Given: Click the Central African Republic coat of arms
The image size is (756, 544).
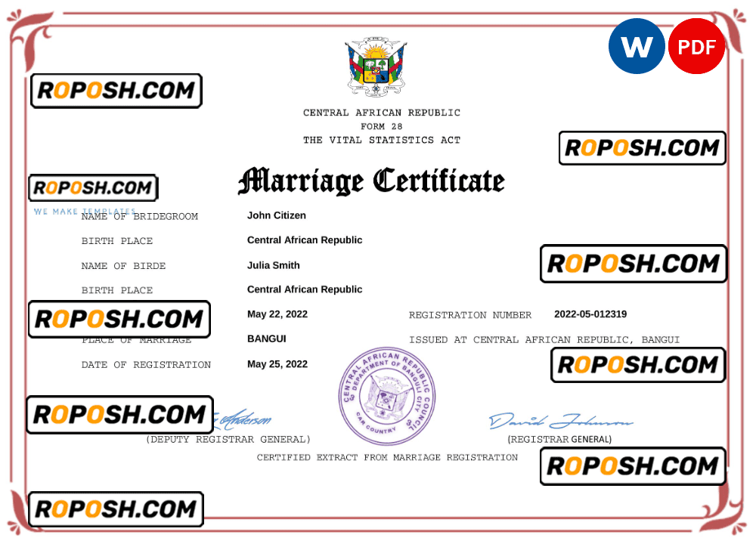Looking at the screenshot, I should tap(376, 67).
